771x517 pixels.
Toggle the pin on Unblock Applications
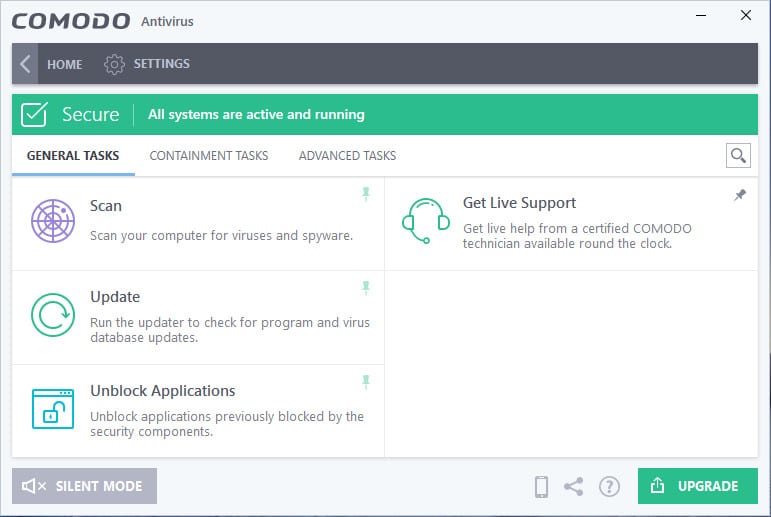366,382
